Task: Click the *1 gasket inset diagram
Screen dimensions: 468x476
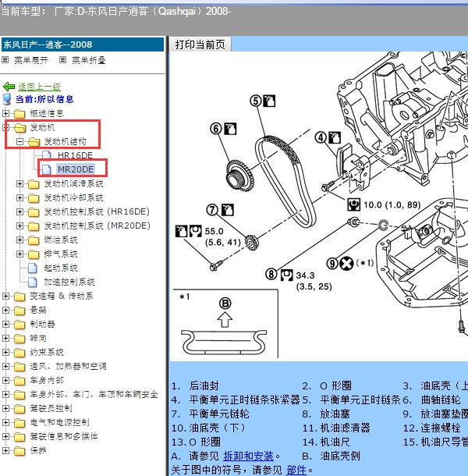Action: pyautogui.click(x=225, y=324)
